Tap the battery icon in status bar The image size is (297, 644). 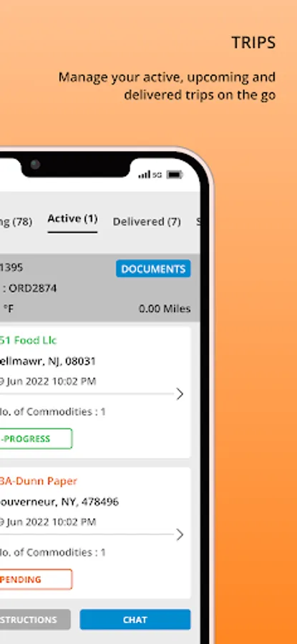[174, 175]
